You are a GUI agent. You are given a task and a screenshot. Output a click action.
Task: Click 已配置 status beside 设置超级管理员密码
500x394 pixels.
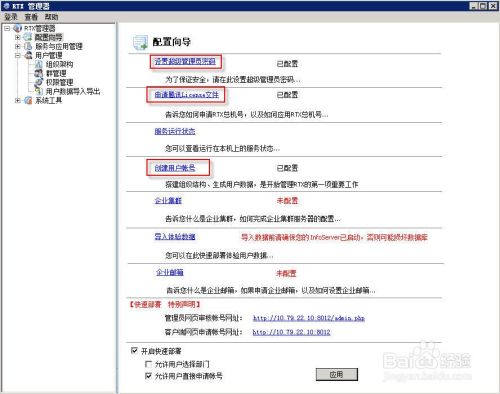pos(287,63)
